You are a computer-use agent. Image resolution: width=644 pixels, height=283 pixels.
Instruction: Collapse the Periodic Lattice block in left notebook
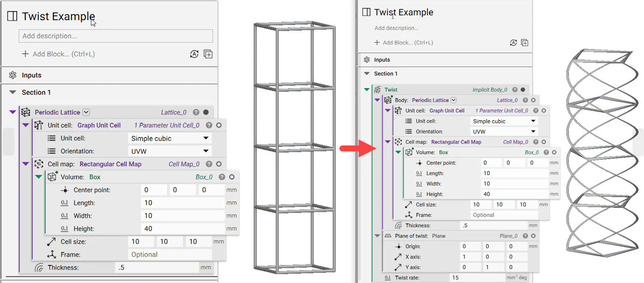13,112
